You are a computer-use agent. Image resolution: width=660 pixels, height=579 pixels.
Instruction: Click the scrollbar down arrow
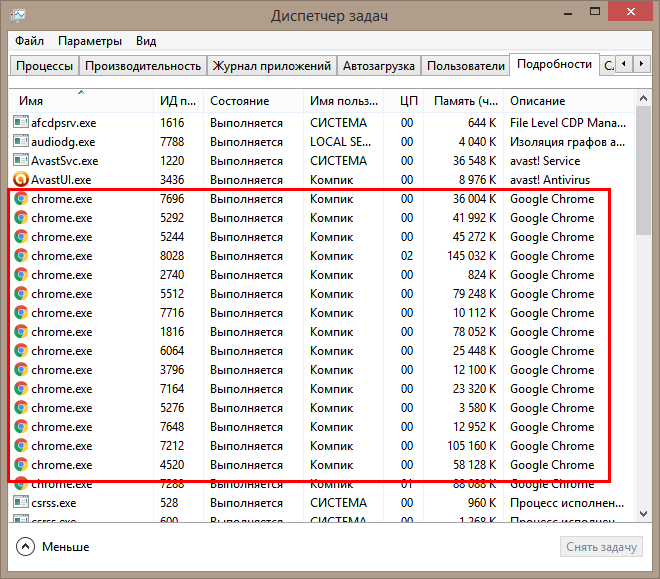[x=643, y=514]
